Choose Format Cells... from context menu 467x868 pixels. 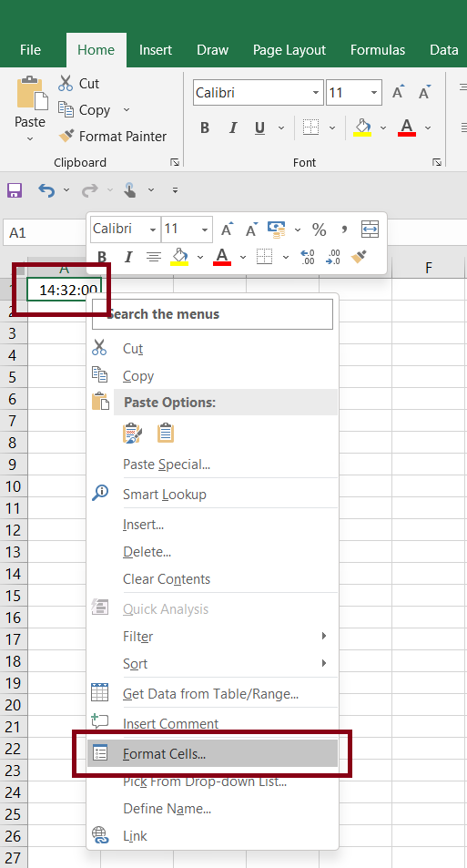(212, 753)
